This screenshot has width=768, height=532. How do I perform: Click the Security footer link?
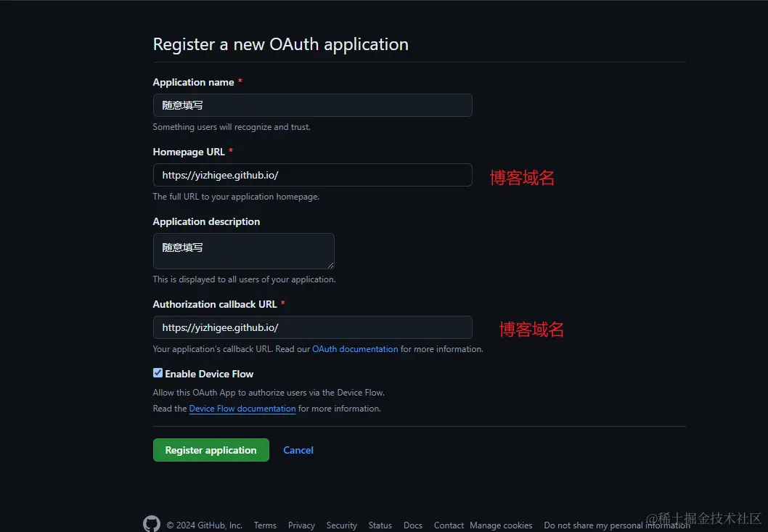[341, 525]
